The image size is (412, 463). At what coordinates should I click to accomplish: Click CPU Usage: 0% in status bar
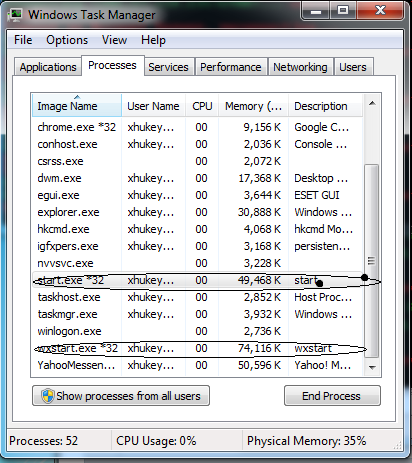coord(156,441)
